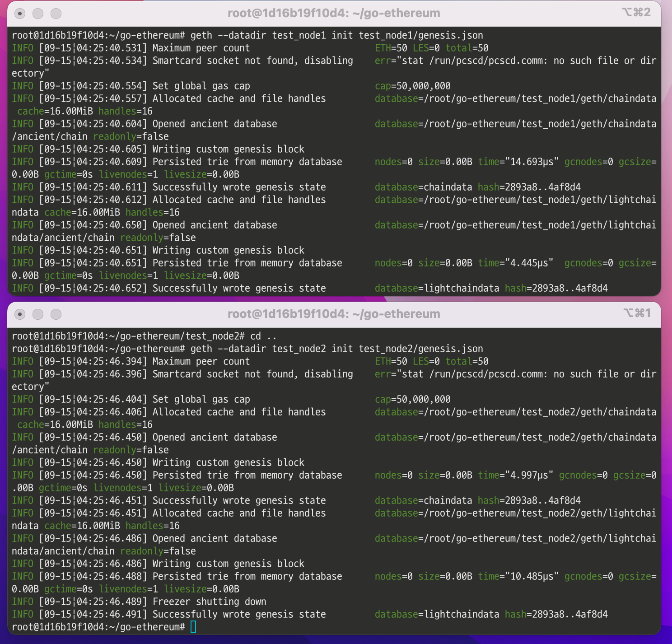This screenshot has width=672, height=644.
Task: Click the top window title root@1d16b19f10d4: ~/go-ethereum
Action: (334, 13)
